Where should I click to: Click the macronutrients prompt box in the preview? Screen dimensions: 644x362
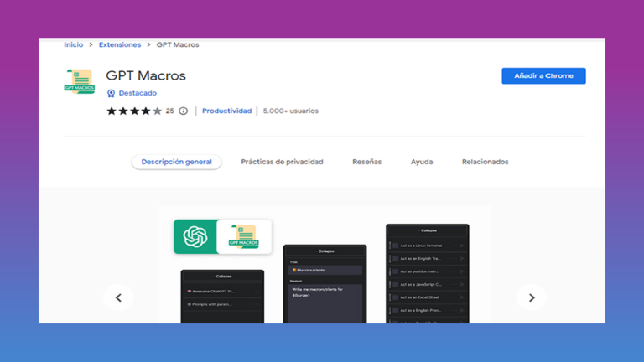(x=325, y=303)
